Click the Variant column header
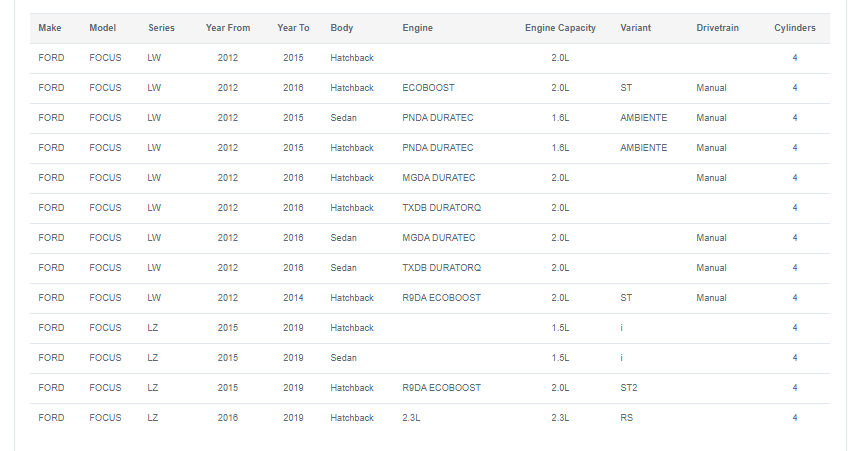861x451 pixels. point(635,28)
